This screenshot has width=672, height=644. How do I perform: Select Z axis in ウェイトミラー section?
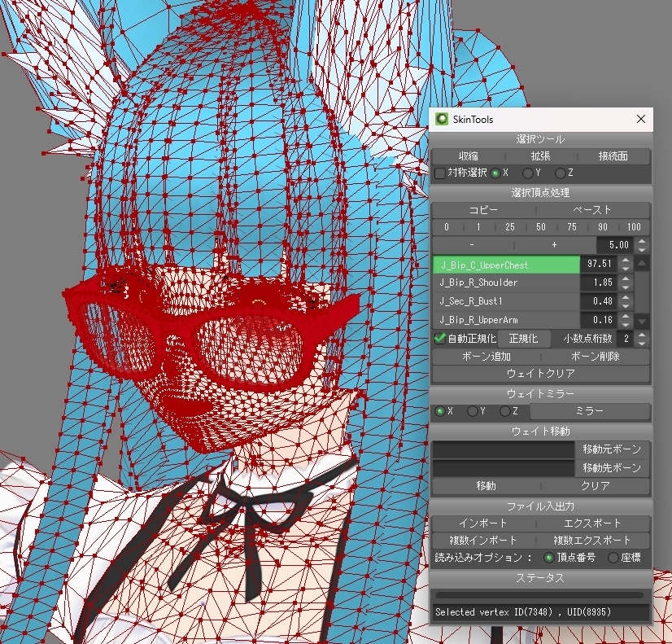click(505, 411)
